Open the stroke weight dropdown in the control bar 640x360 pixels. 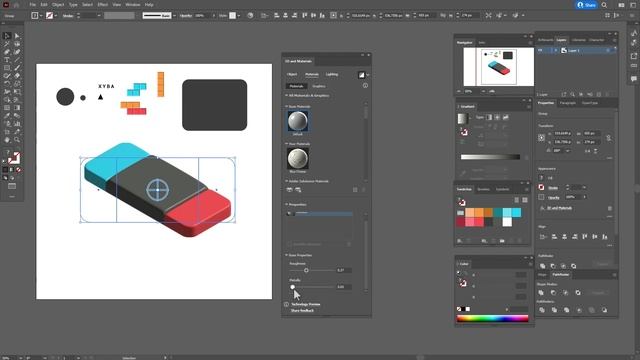click(x=99, y=16)
